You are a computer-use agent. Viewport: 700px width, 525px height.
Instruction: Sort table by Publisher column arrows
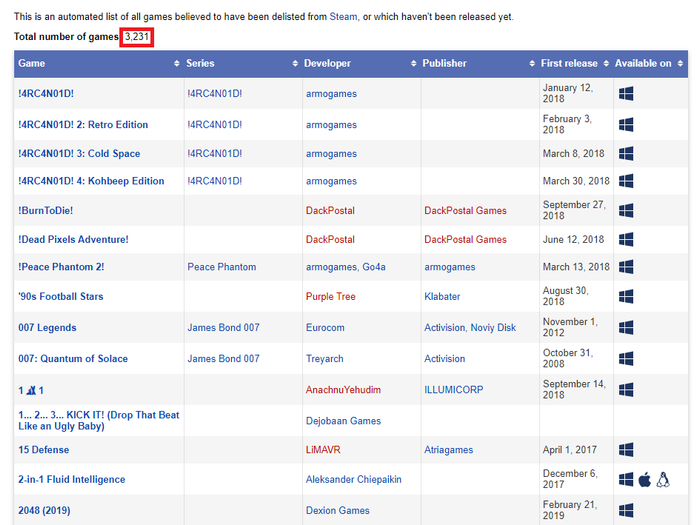[x=532, y=63]
